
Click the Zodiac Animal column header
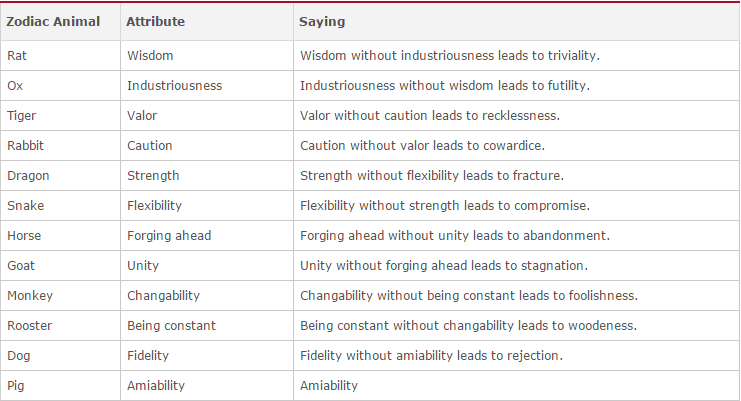[x=53, y=21]
